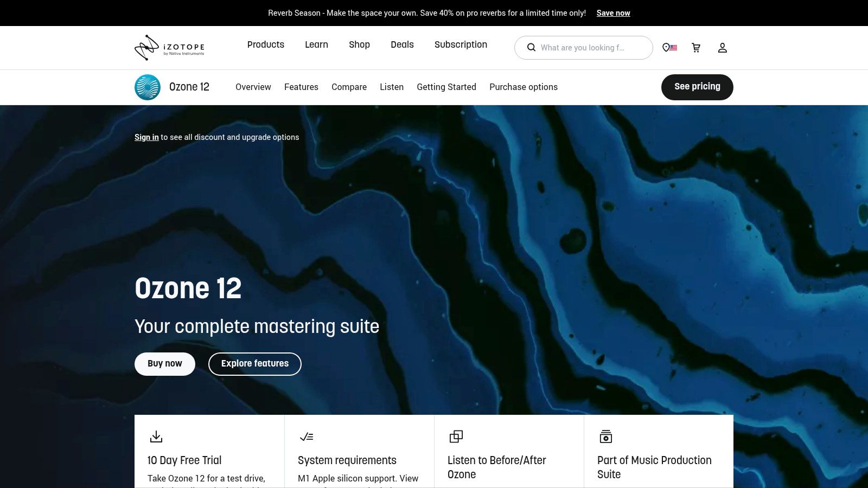Go to the Purchase options tab

pyautogui.click(x=524, y=87)
